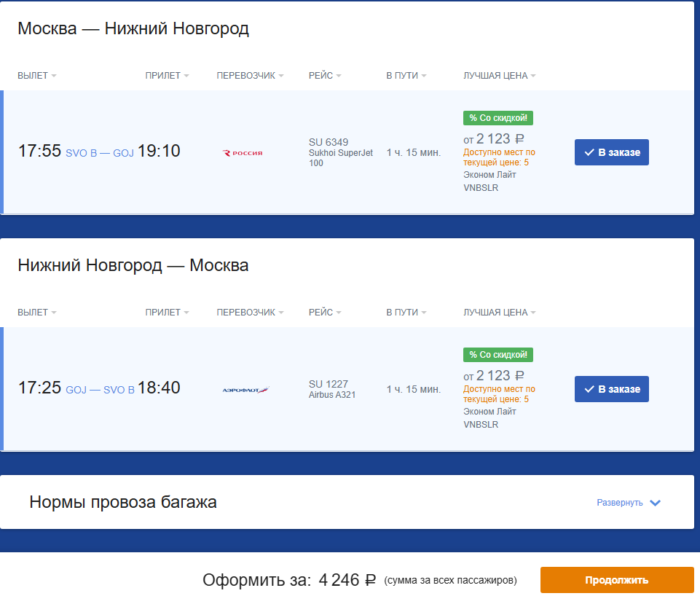Click the discount badge on SU 1227 flight

(498, 355)
